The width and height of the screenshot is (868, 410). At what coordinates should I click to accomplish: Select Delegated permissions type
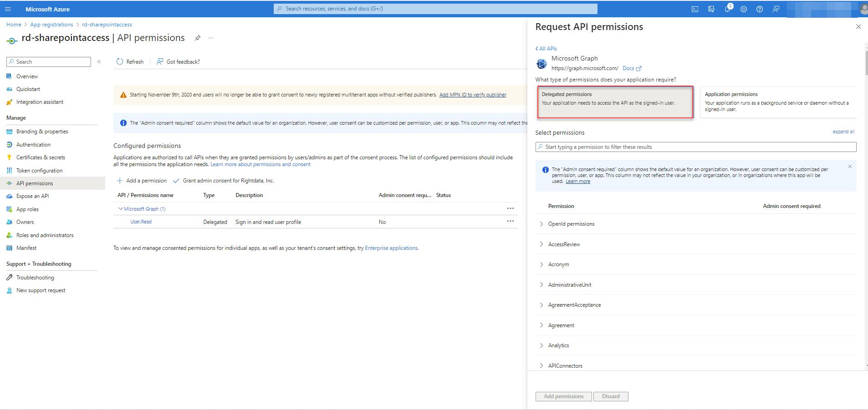615,102
